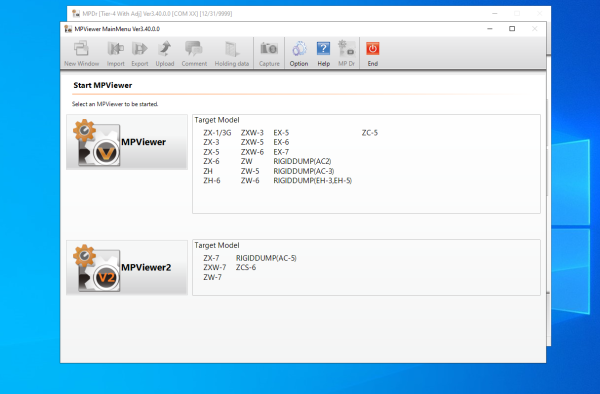This screenshot has width=600, height=394.
Task: Click the Capture camera icon
Action: (269, 54)
